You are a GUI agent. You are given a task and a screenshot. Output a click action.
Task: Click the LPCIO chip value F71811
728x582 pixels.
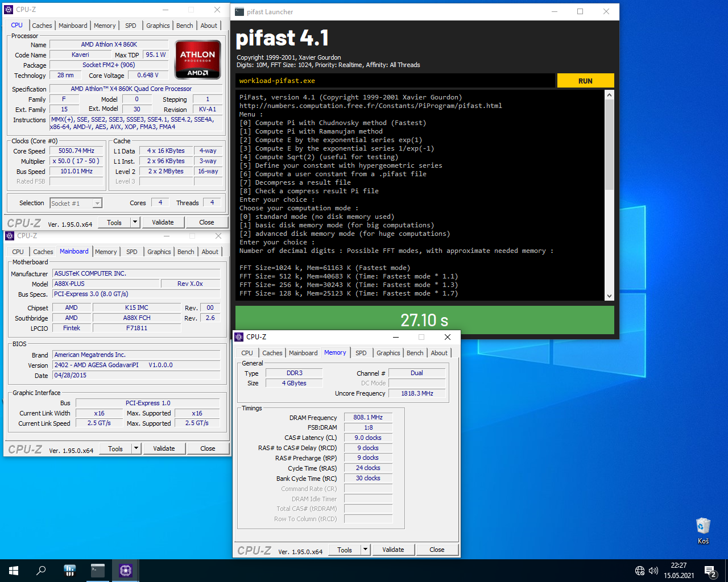coord(136,328)
